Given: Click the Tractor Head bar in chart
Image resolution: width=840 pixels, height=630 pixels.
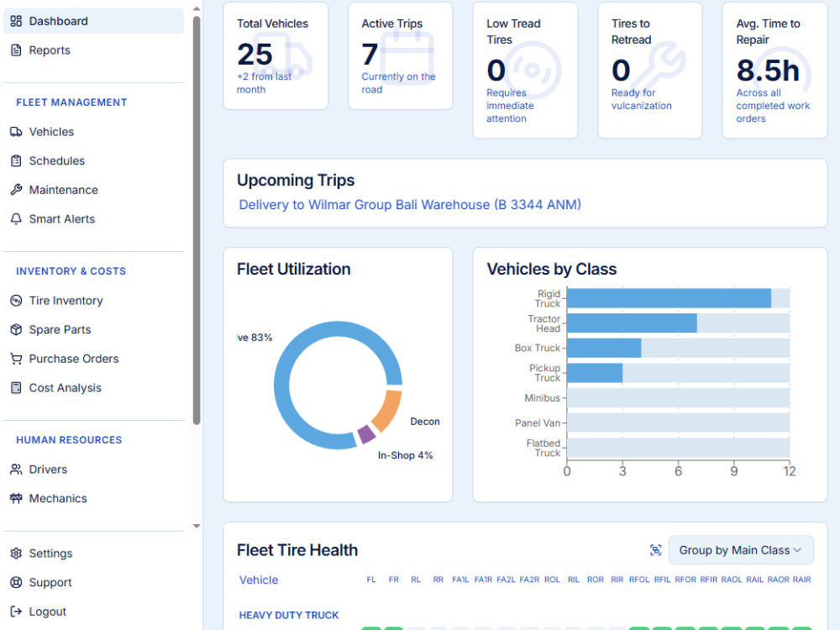Looking at the screenshot, I should (632, 323).
